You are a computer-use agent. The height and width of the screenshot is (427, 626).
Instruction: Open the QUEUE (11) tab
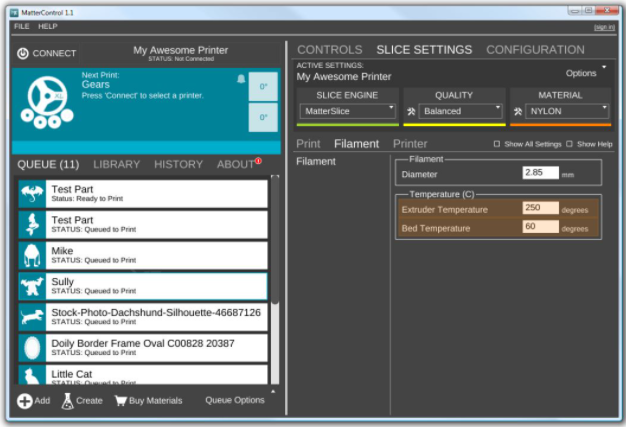(x=48, y=164)
